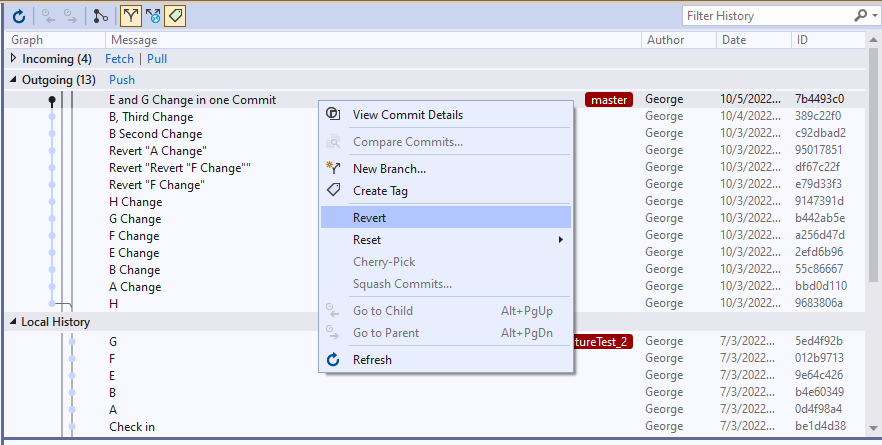Click the branch picker toolbar icon
The image size is (882, 445).
100,16
